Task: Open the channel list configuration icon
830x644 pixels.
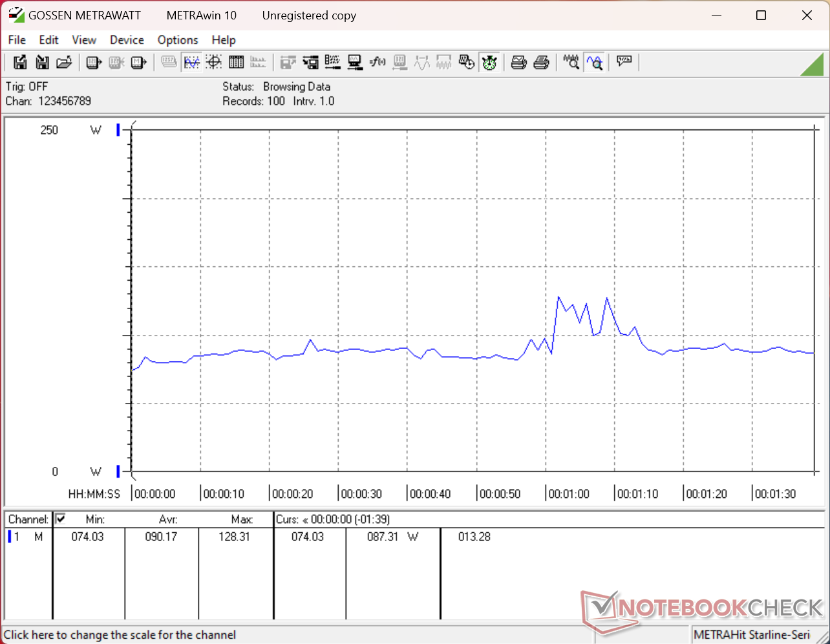Action: (x=333, y=63)
